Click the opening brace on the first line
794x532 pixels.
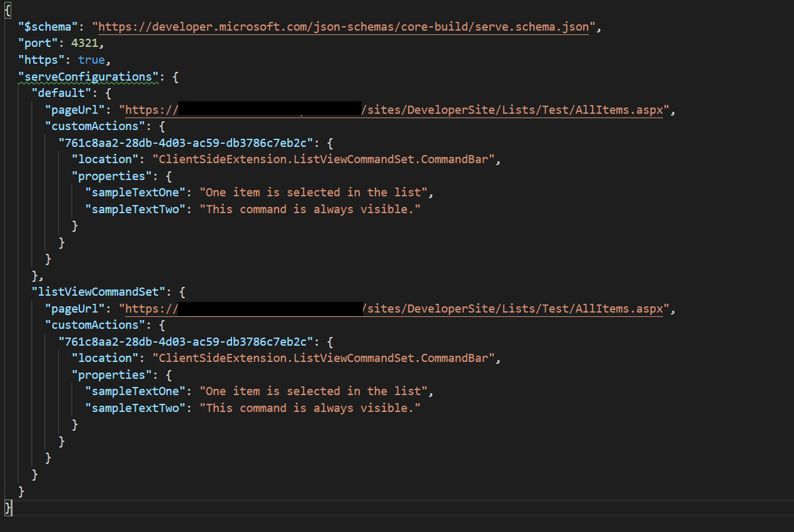click(x=8, y=10)
